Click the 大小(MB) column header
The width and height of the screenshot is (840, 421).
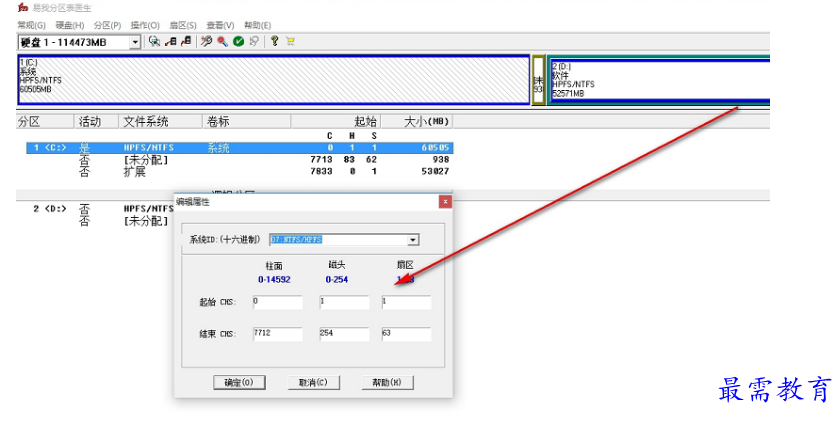coord(417,122)
